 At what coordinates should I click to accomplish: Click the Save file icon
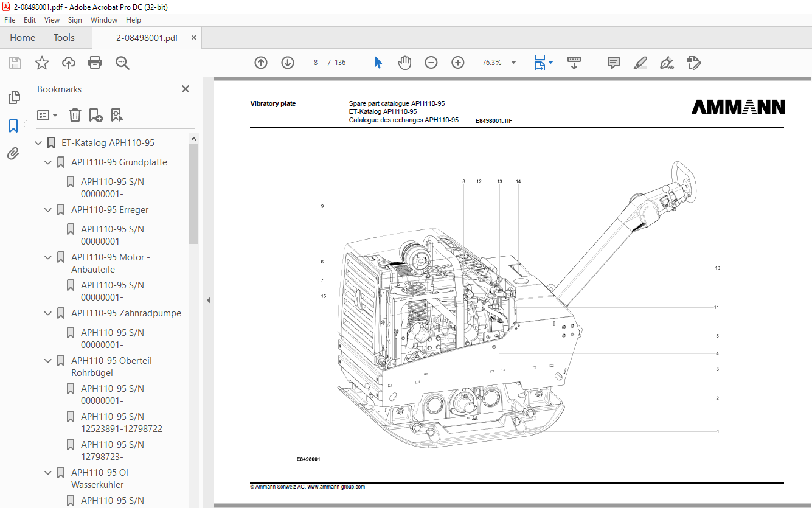(15, 63)
